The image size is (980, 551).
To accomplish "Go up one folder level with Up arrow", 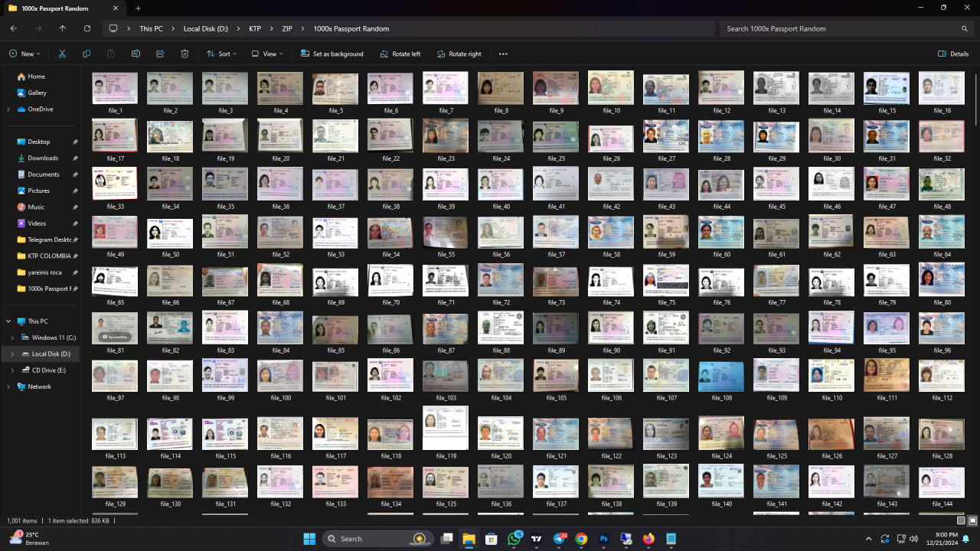I will [x=63, y=28].
